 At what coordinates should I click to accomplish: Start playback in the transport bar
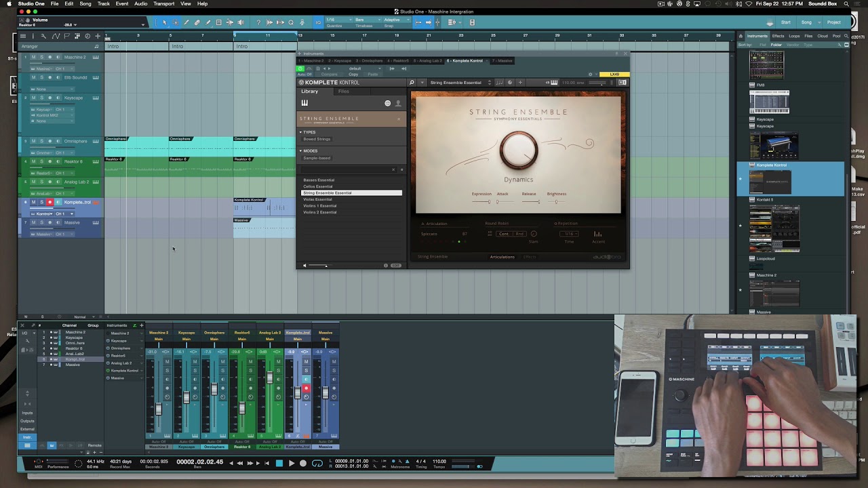pyautogui.click(x=291, y=464)
